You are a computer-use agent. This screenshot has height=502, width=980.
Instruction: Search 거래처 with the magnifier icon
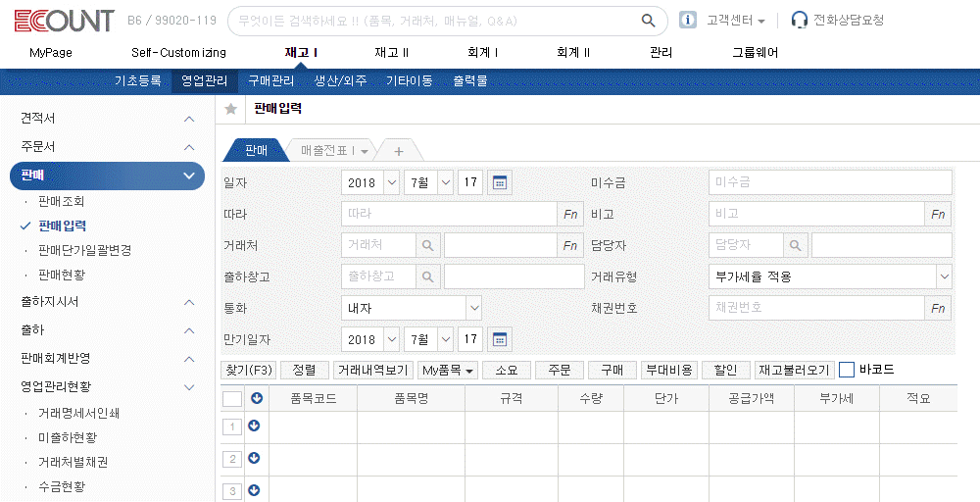[x=428, y=246]
